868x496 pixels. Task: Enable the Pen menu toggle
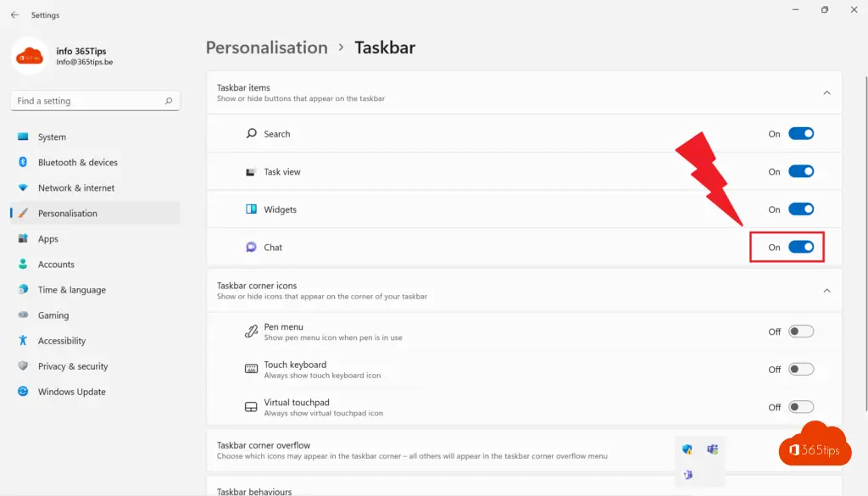point(801,332)
